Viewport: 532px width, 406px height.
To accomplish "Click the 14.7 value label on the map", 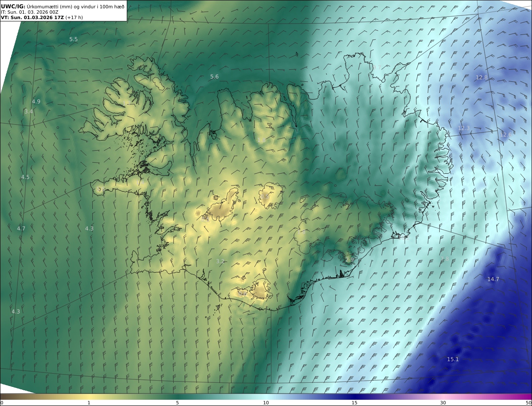I will click(493, 279).
